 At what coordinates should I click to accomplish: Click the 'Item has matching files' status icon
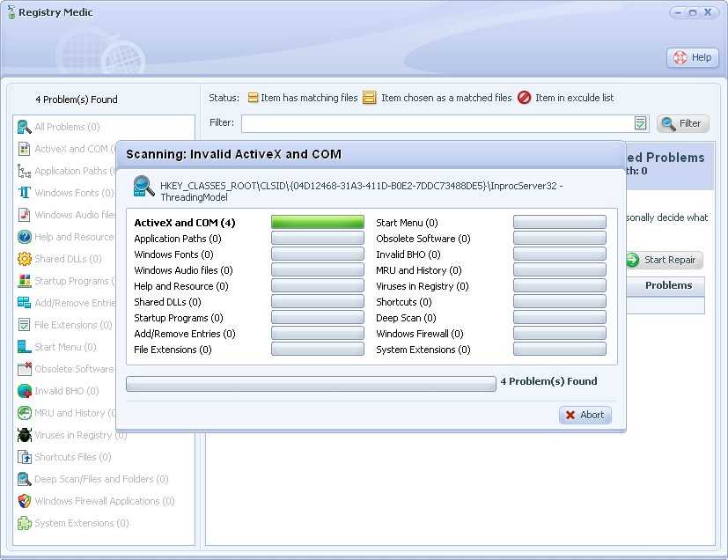(x=253, y=98)
